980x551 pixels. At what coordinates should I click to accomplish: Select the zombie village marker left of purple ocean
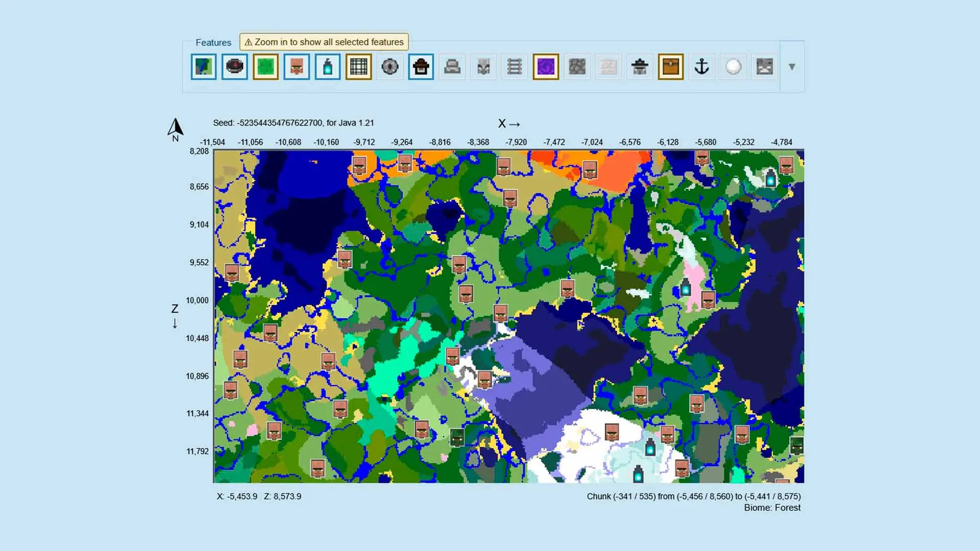click(x=457, y=437)
